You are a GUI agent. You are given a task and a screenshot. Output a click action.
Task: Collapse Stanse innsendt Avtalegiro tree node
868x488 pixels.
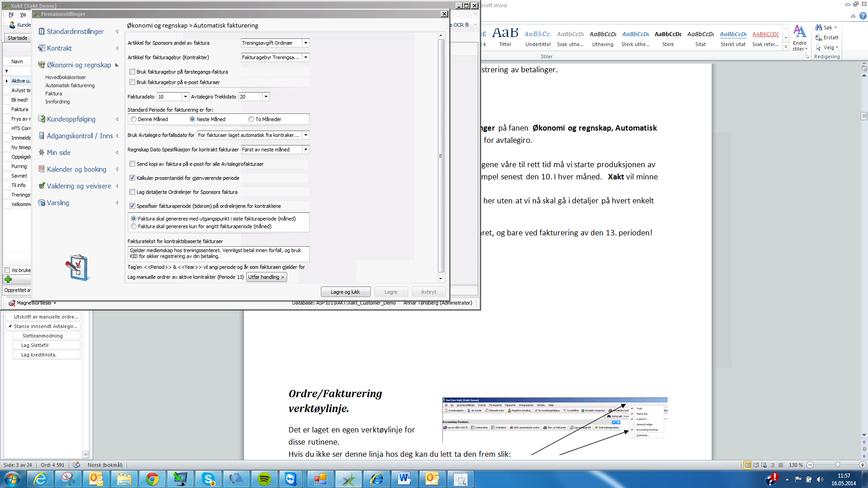pyautogui.click(x=10, y=326)
